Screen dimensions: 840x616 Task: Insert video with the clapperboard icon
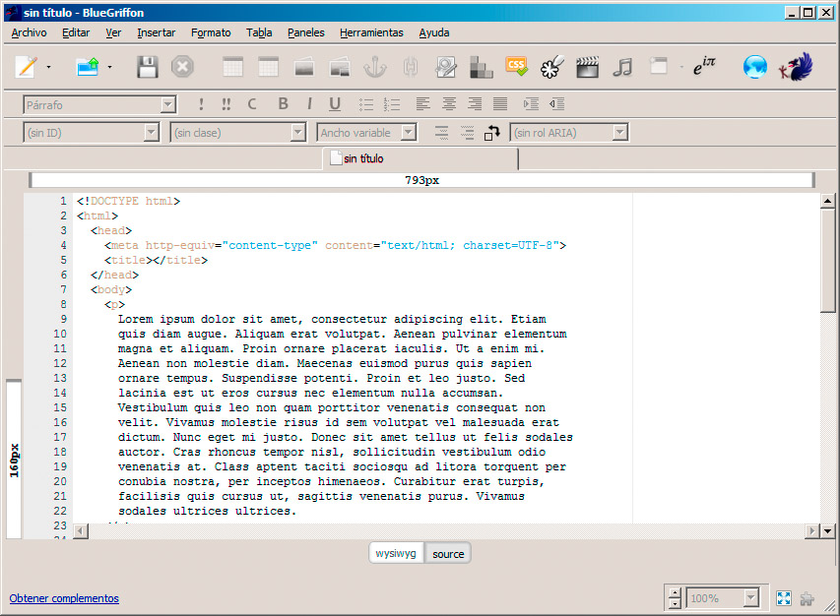[587, 68]
